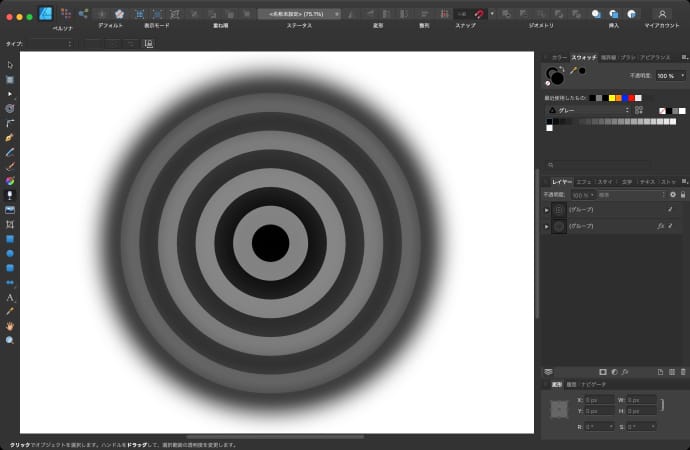Open the レイヤー tab
This screenshot has height=450, width=690.
tap(562, 181)
